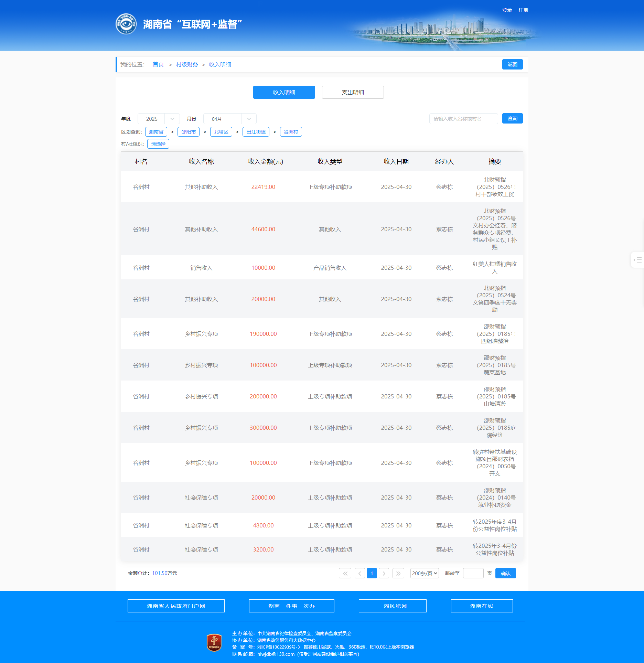Click the 确认 jump button
644x663 pixels.
coord(506,573)
